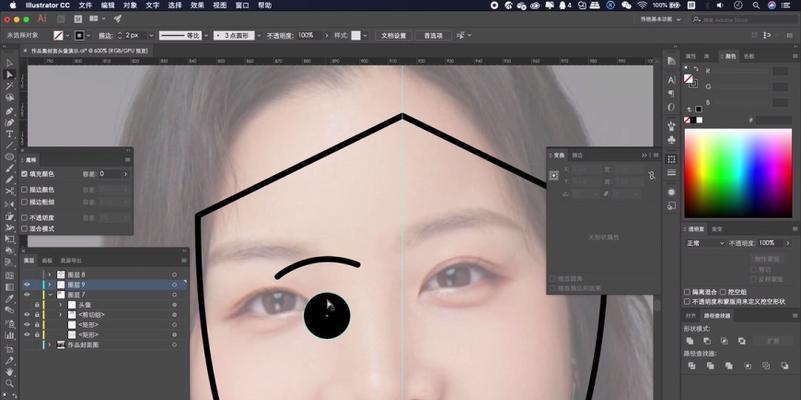Screen dimensions: 801x400
Task: Select the Type tool
Action: (10, 134)
